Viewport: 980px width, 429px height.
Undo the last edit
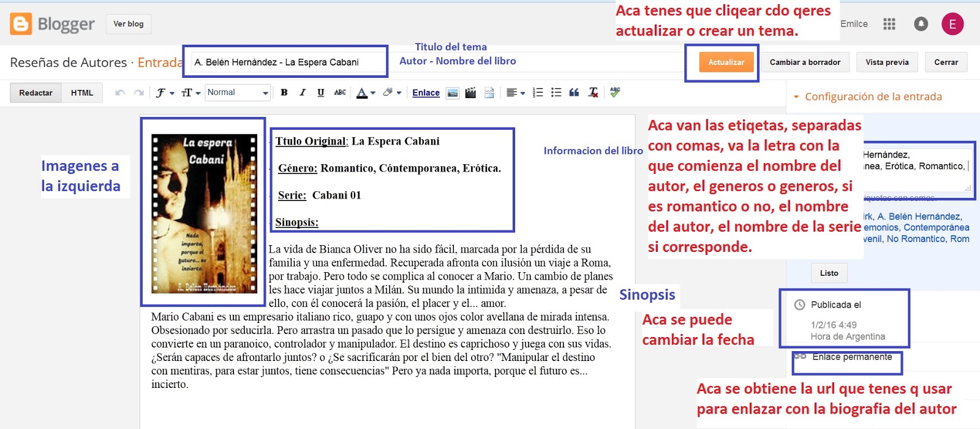click(x=120, y=93)
